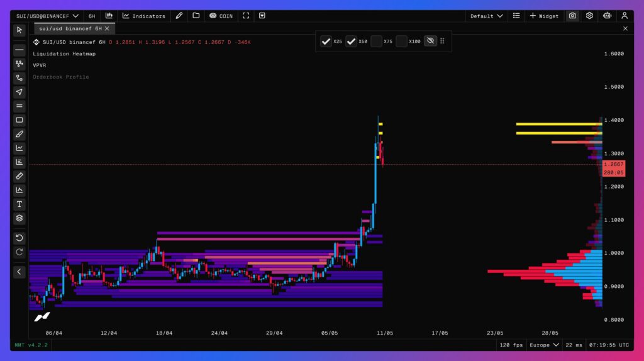Select the line chart projection tool
644x361 pixels.
pyautogui.click(x=19, y=148)
